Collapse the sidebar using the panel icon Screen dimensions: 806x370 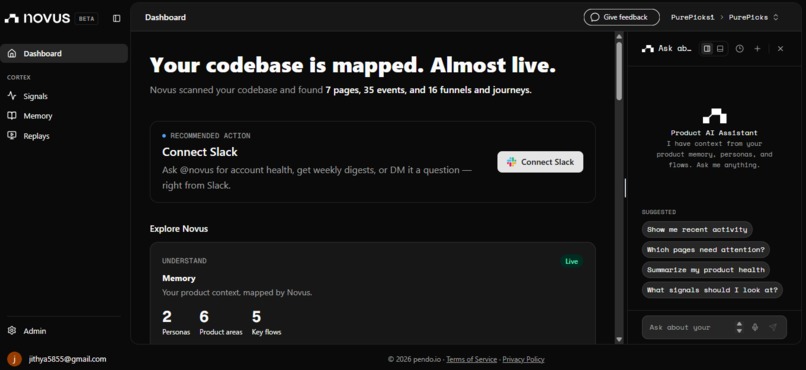[117, 18]
